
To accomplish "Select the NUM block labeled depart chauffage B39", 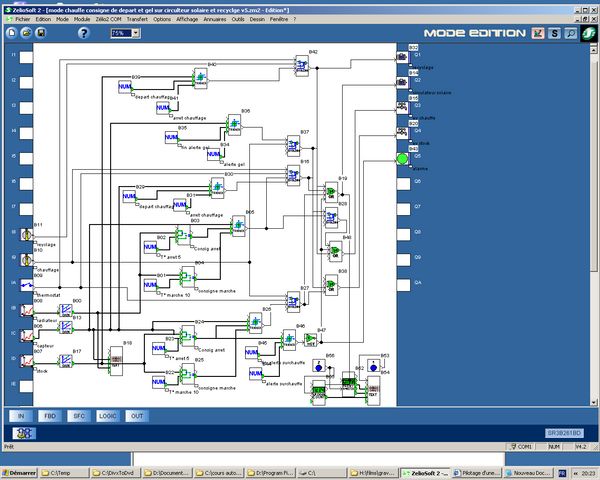I will [126, 87].
